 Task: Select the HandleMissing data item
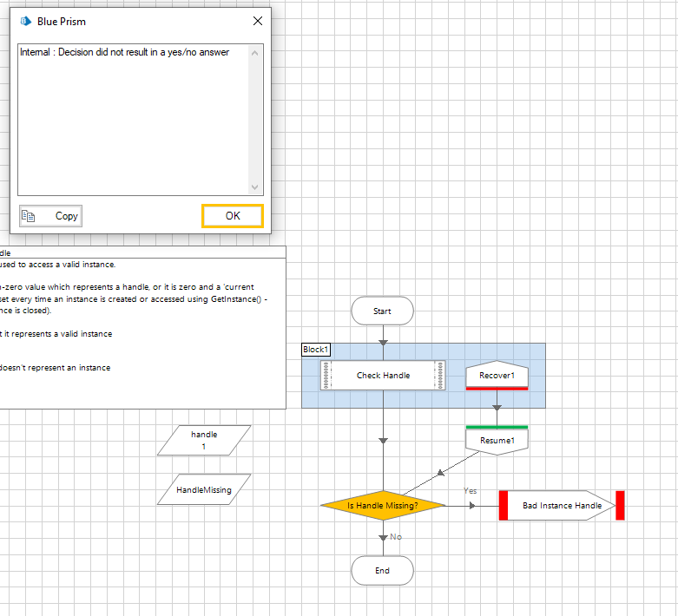[x=204, y=490]
